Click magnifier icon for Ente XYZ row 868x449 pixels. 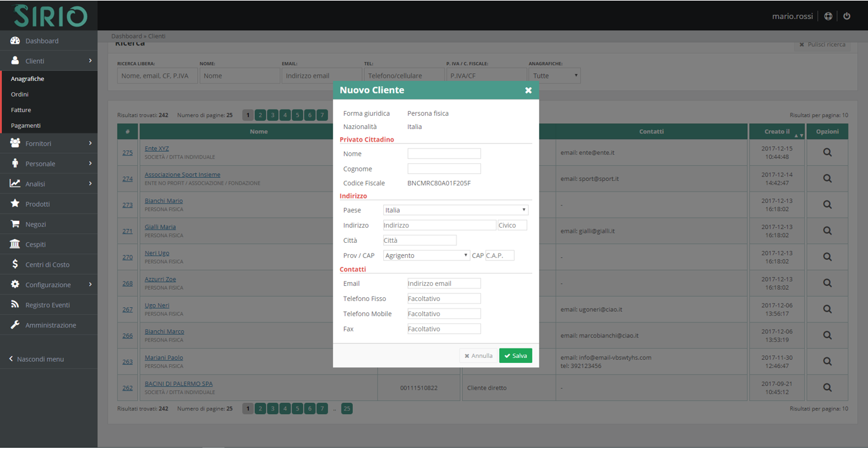point(827,152)
